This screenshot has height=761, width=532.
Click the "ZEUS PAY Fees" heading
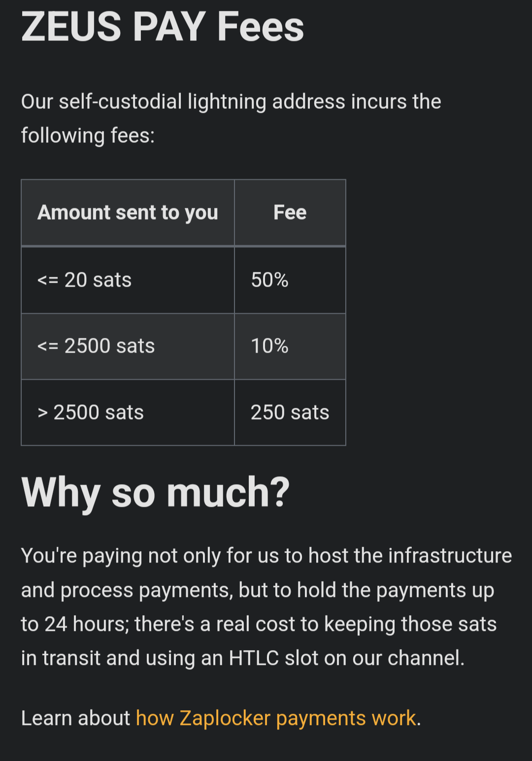(163, 27)
